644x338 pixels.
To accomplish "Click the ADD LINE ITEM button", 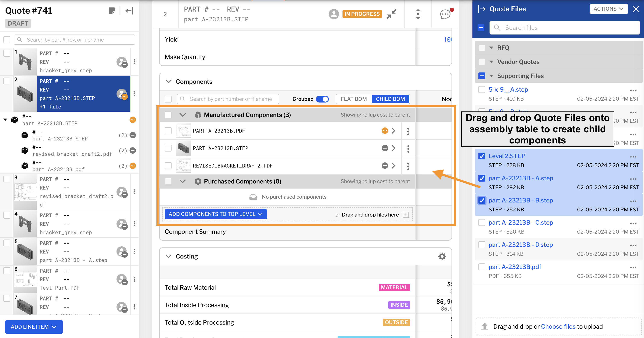I will point(34,327).
